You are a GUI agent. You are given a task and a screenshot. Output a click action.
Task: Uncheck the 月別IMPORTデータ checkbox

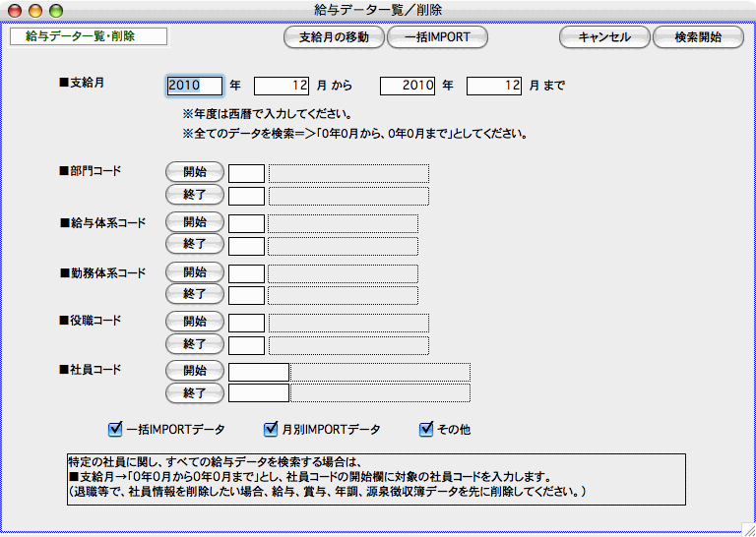click(x=271, y=429)
